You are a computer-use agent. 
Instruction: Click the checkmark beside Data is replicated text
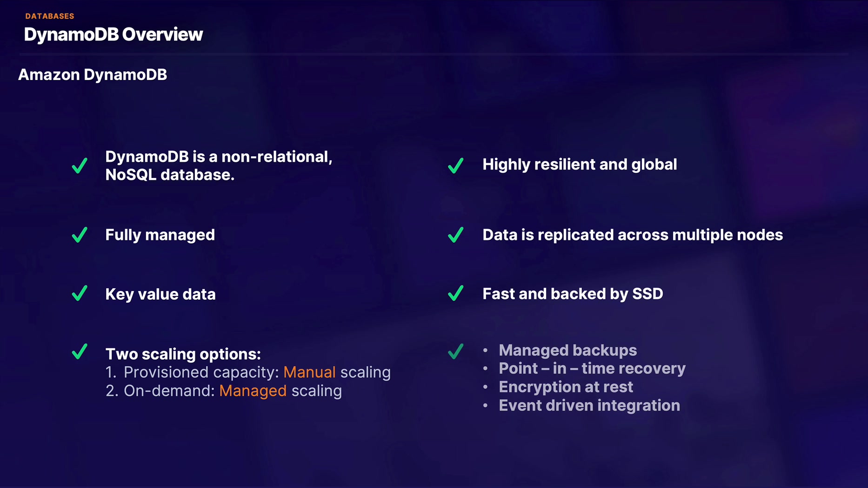[x=455, y=235]
